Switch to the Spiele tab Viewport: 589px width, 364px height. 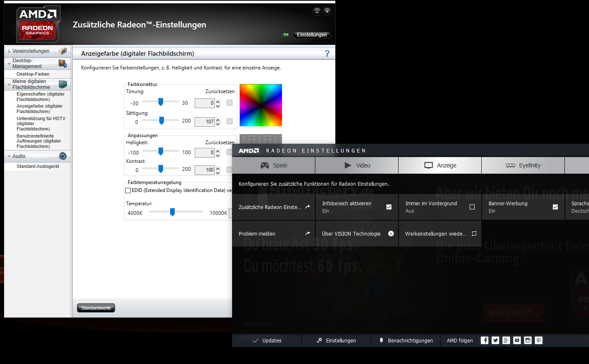pyautogui.click(x=274, y=165)
